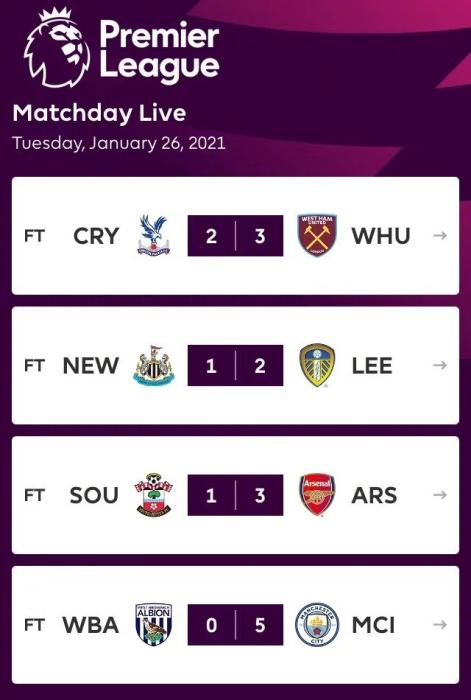Open the NEW vs LEE match arrow
The width and height of the screenshot is (471, 700).
pyautogui.click(x=440, y=365)
